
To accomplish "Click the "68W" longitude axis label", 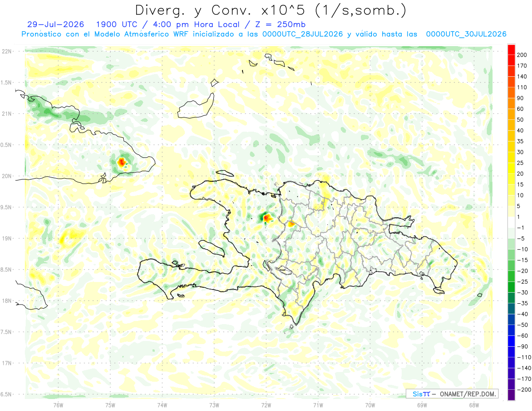I will [x=474, y=405].
